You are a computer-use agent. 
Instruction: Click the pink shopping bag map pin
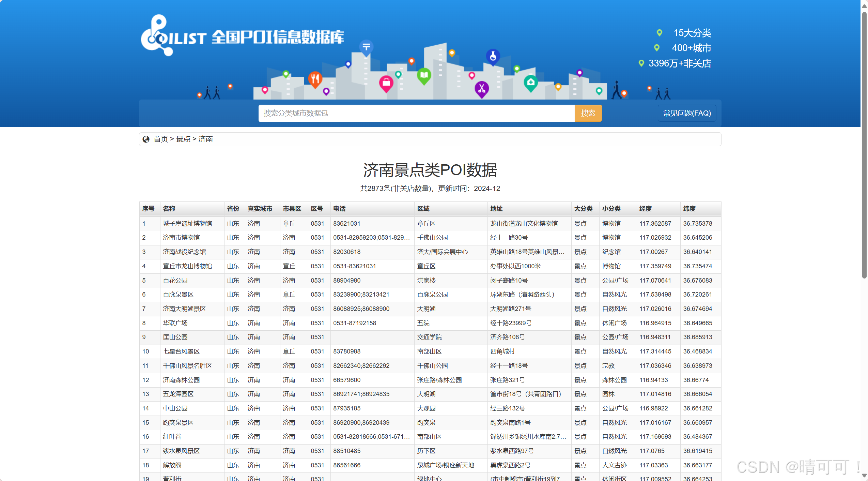(x=386, y=83)
